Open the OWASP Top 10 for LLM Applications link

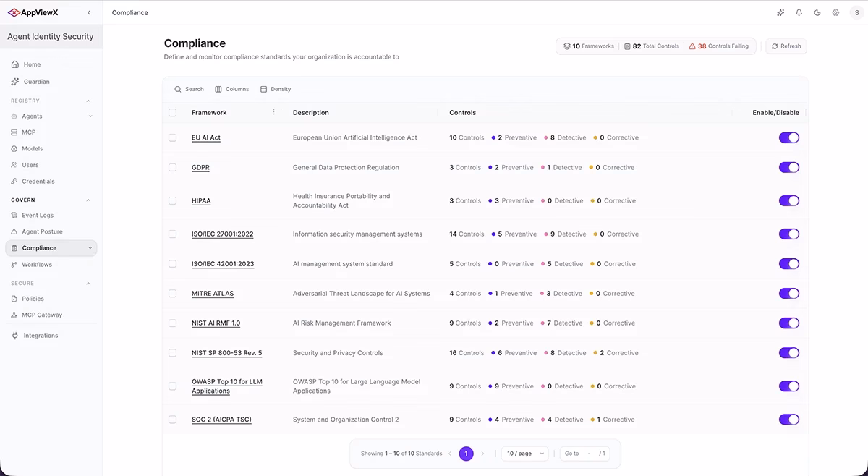[227, 386]
